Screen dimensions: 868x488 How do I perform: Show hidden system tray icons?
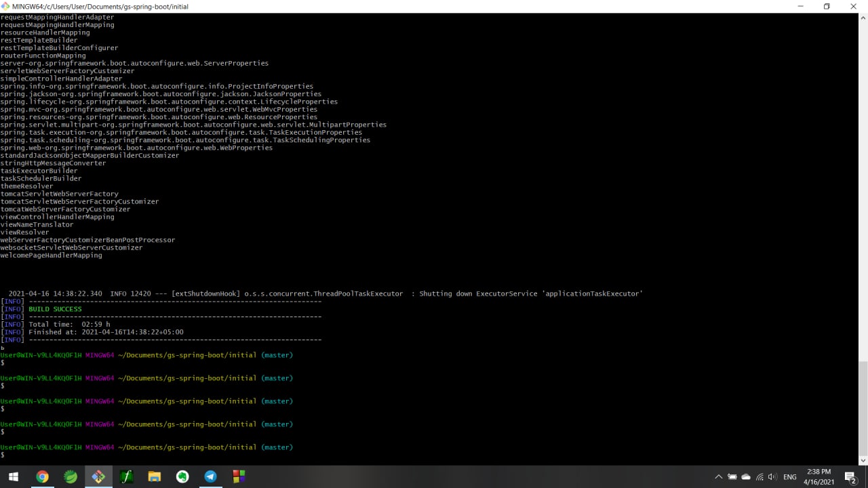[719, 477]
